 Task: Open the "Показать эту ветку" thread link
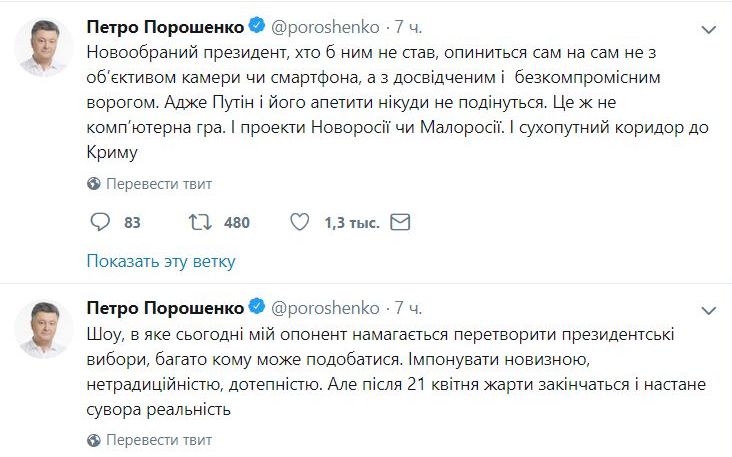[x=161, y=262]
